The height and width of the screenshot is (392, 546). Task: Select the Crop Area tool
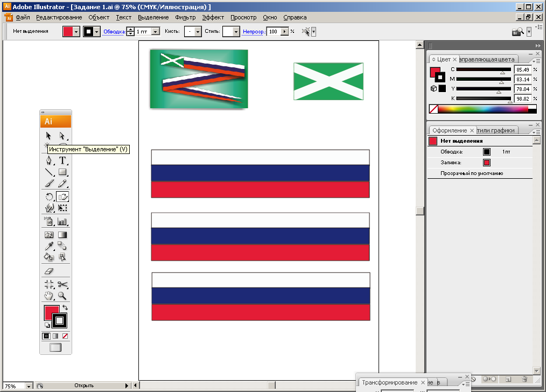tap(49, 284)
